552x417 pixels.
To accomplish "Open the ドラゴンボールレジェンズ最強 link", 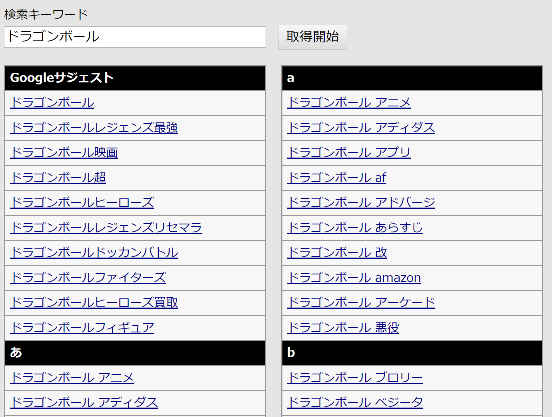I will tap(94, 128).
